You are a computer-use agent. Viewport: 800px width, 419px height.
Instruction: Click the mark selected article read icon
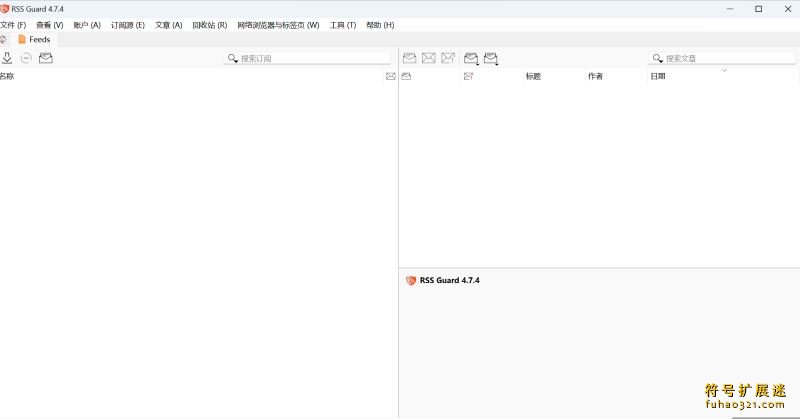(x=409, y=58)
